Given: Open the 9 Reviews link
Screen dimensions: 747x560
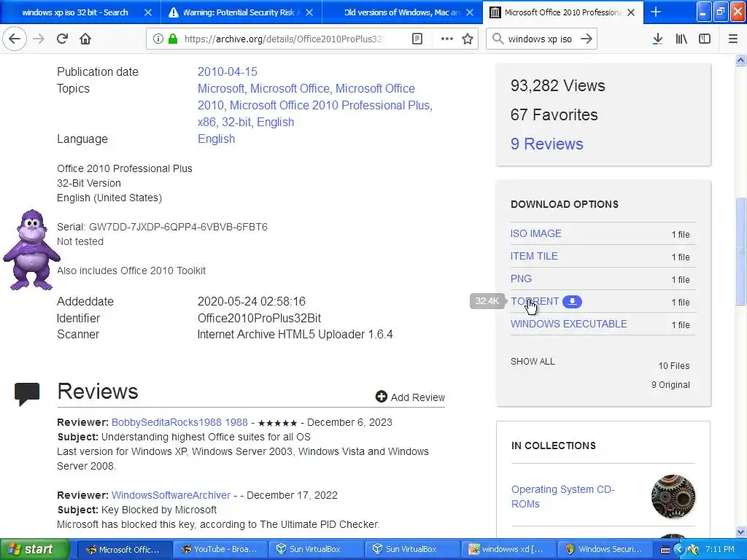Looking at the screenshot, I should pyautogui.click(x=546, y=144).
